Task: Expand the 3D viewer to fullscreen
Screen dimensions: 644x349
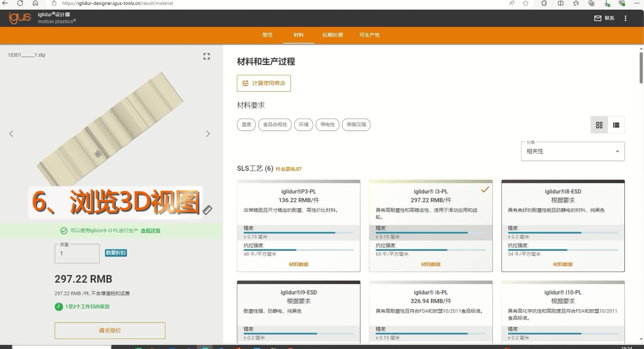Action: click(207, 56)
